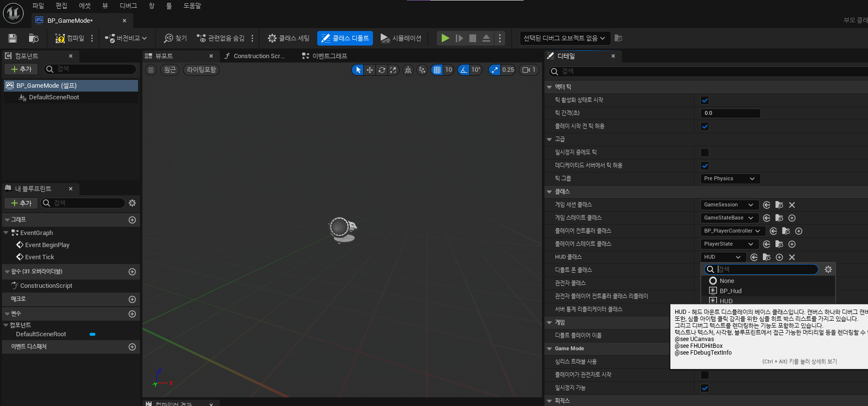The height and width of the screenshot is (406, 868).
Task: Select Event BeginPlay in graph list
Action: click(47, 245)
